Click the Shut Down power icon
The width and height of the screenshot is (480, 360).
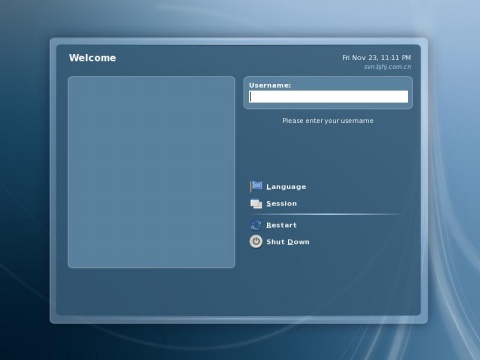[256, 242]
